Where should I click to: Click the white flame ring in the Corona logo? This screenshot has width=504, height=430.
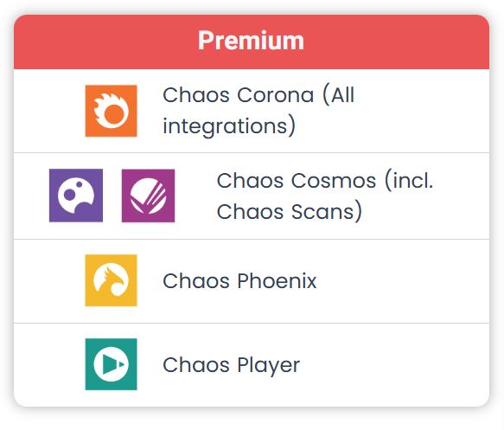[x=112, y=110]
